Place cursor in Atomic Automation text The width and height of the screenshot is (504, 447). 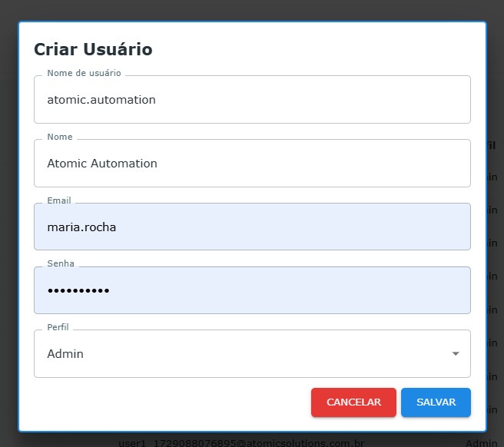point(102,164)
